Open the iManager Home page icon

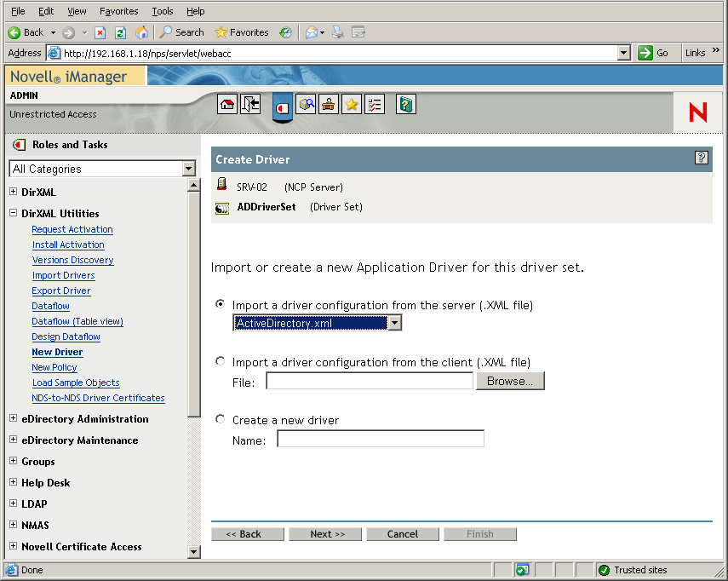227,104
